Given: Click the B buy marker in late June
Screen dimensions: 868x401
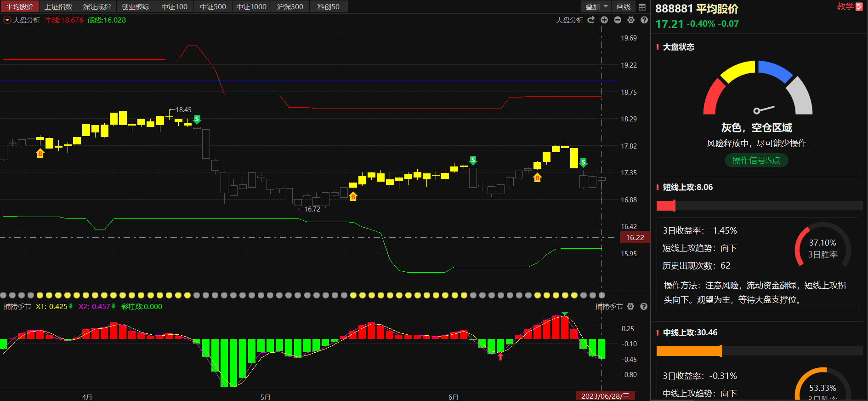Looking at the screenshot, I should click(537, 178).
